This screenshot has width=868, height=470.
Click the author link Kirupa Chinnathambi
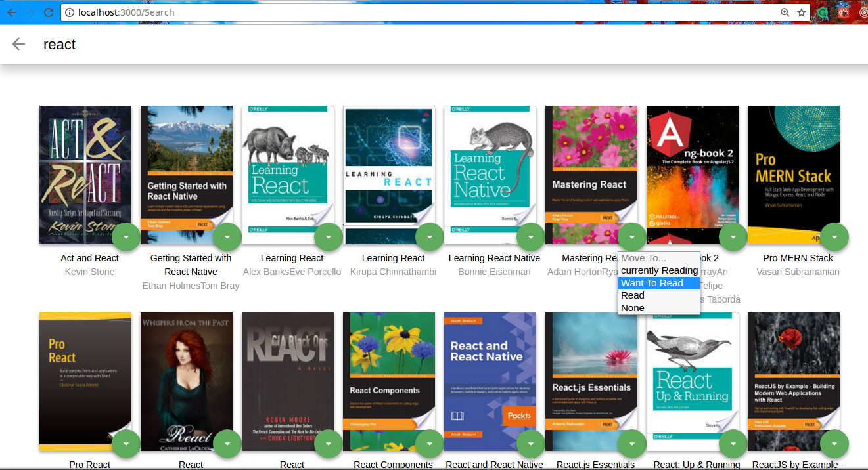393,271
